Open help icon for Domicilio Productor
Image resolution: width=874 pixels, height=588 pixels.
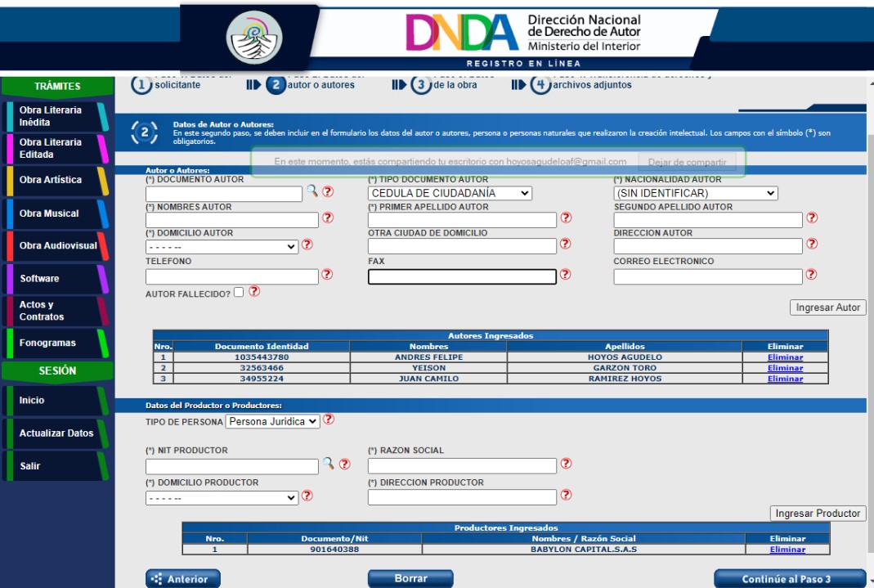pos(307,496)
